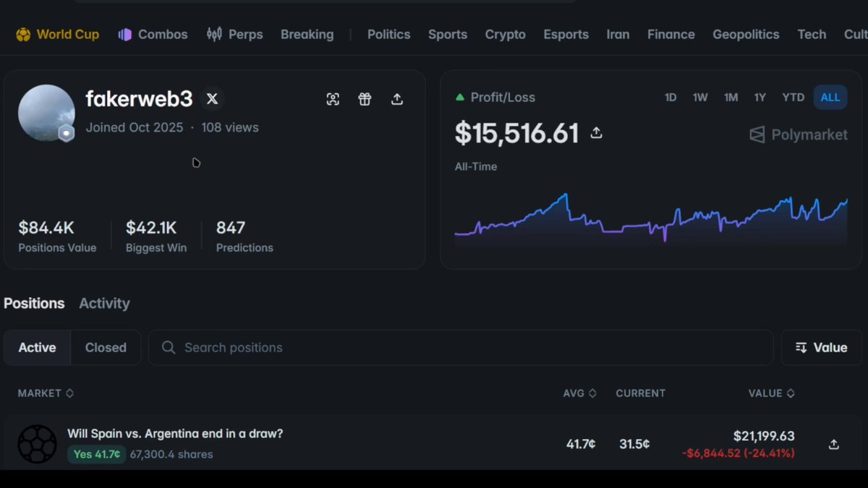Open the Value sort dropdown

tap(822, 348)
